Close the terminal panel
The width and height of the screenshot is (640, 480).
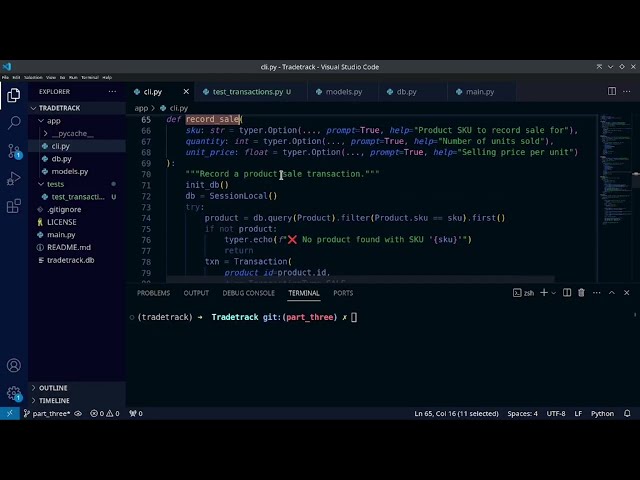tap(627, 293)
